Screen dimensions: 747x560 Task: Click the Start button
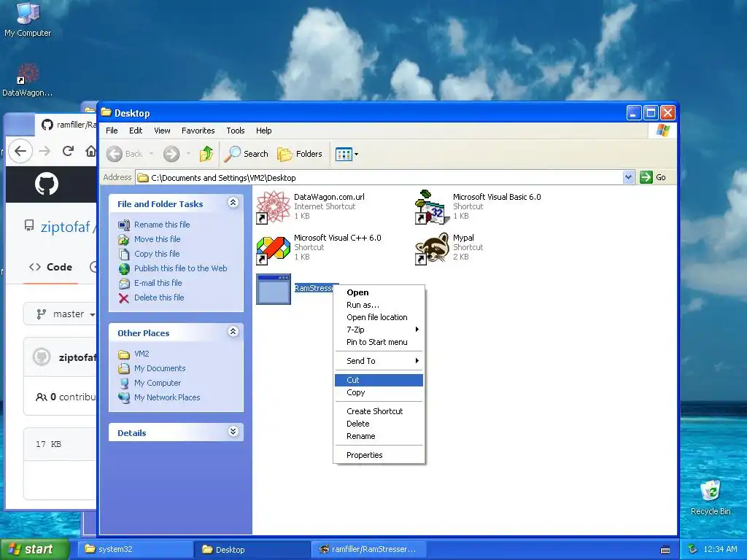[x=34, y=549]
